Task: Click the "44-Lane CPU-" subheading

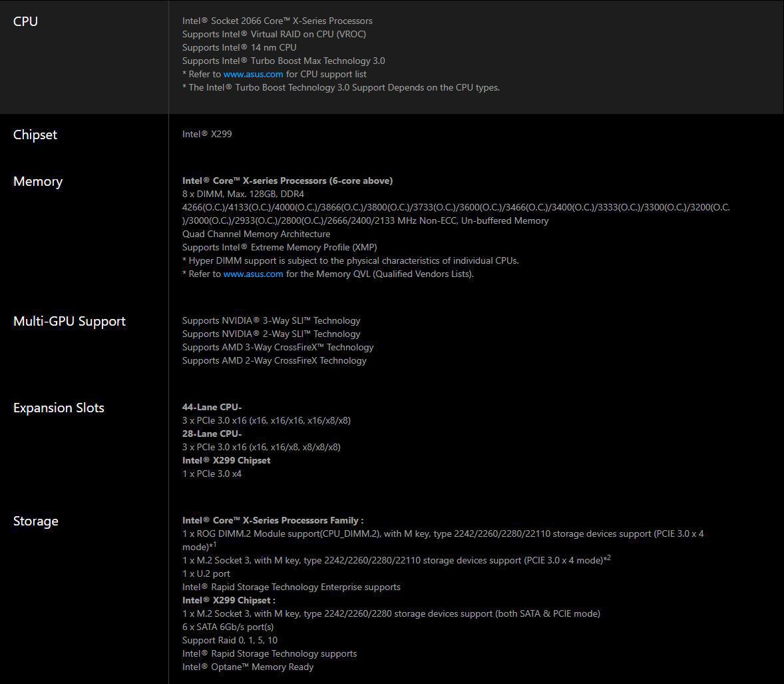Action: pyautogui.click(x=212, y=408)
